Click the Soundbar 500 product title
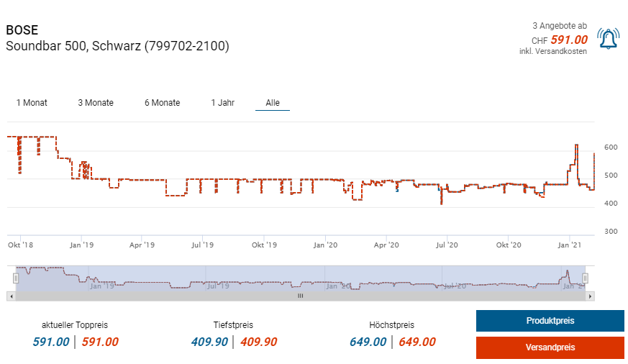Image resolution: width=628 pixels, height=364 pixels. [x=117, y=46]
